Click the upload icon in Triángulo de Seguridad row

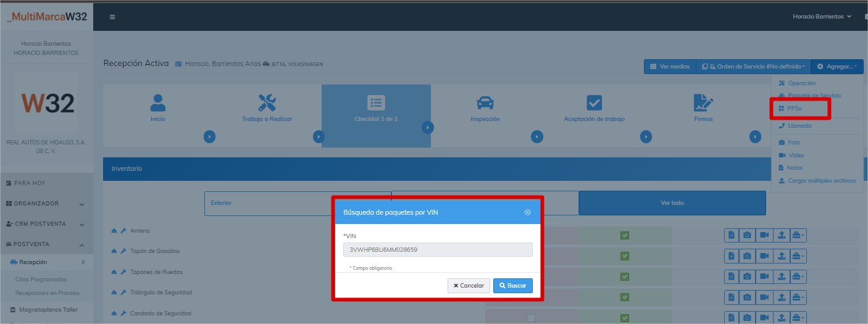781,297
